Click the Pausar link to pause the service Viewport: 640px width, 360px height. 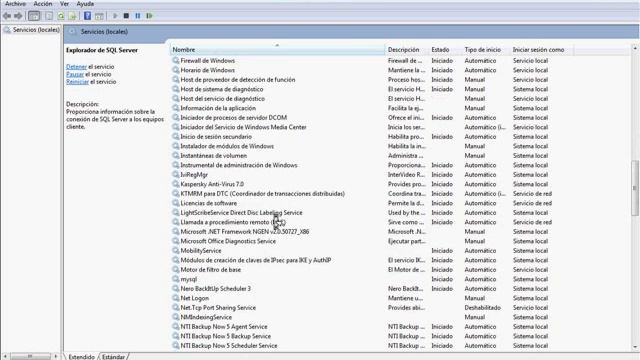tap(75, 74)
